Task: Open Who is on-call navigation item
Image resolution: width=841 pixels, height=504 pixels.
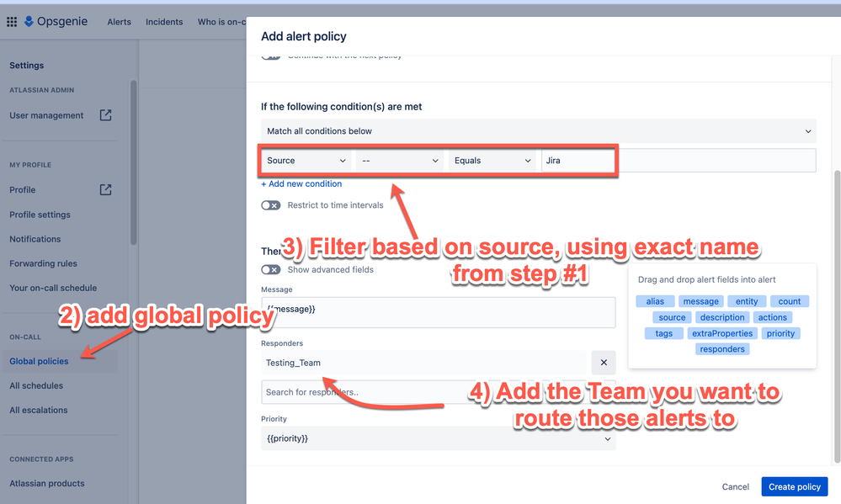Action: (221, 22)
